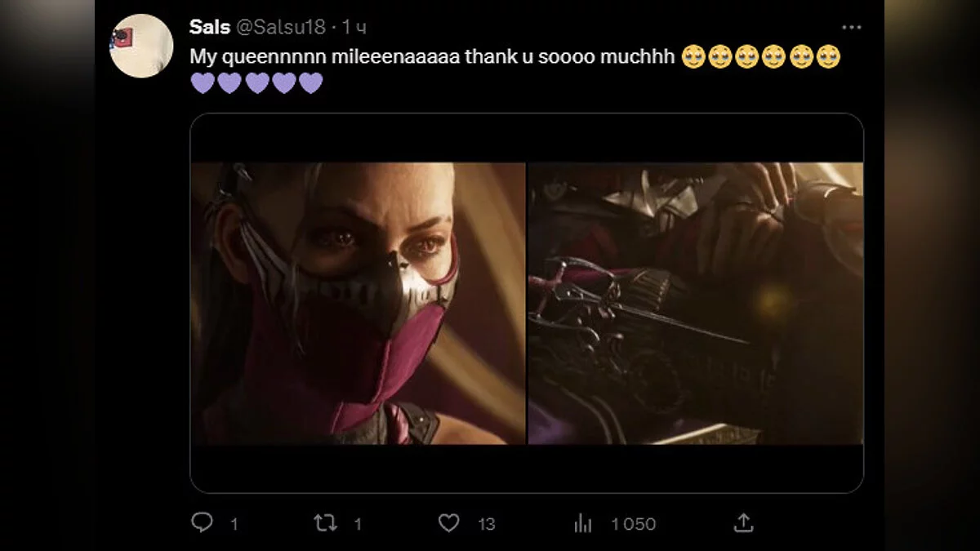Click the last purple heart emoji
Image resolution: width=980 pixels, height=551 pixels.
coord(310,83)
